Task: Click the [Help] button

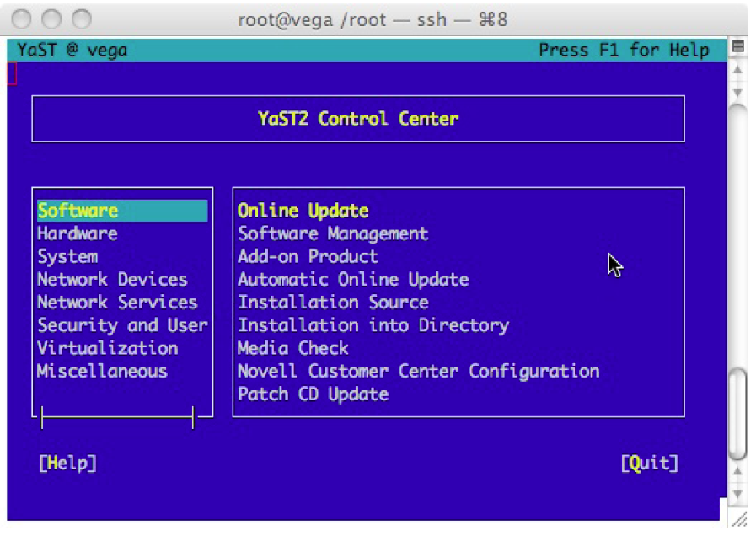Action: tap(67, 464)
